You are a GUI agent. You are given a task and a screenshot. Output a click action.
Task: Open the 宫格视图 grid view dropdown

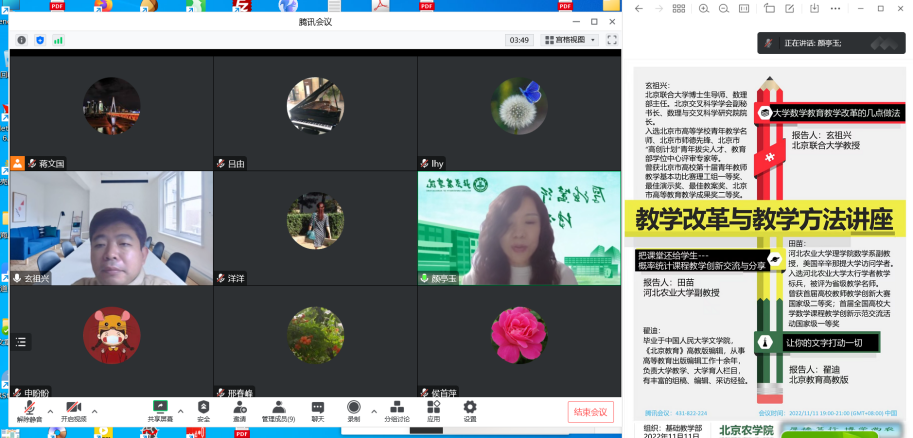pos(569,40)
